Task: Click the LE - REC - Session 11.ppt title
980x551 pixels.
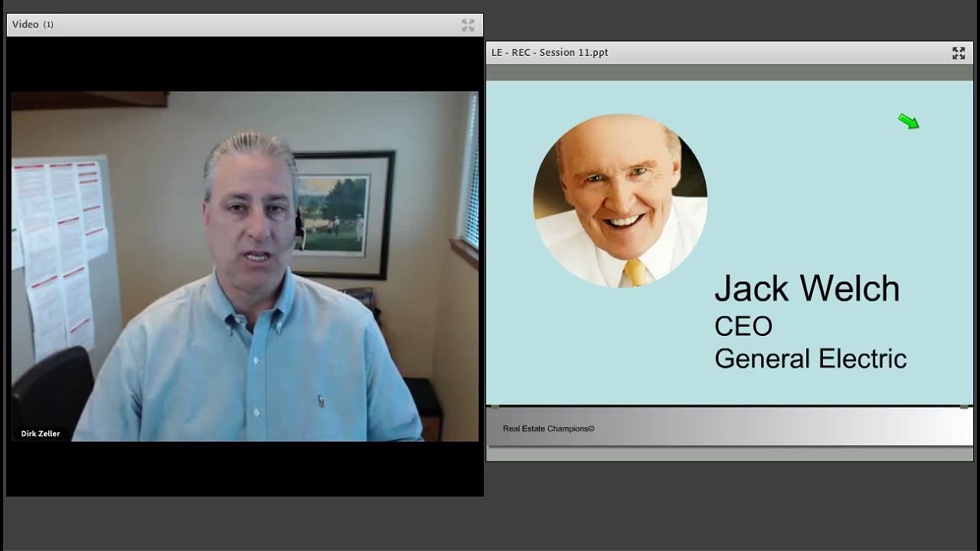Action: [550, 52]
